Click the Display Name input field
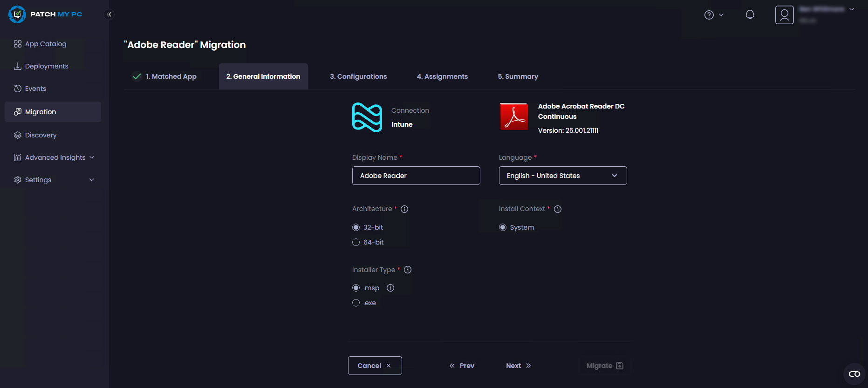 416,176
